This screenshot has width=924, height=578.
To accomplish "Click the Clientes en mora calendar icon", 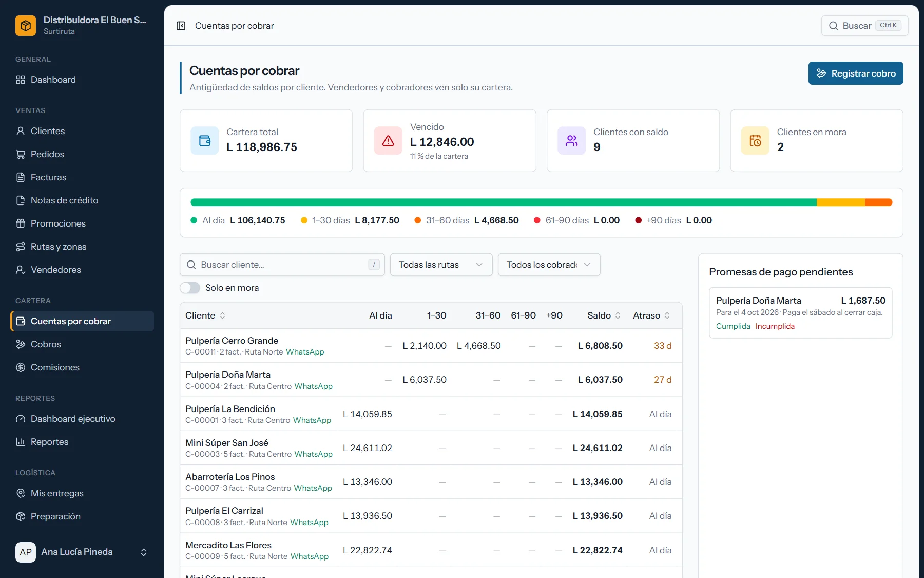I will coord(755,141).
